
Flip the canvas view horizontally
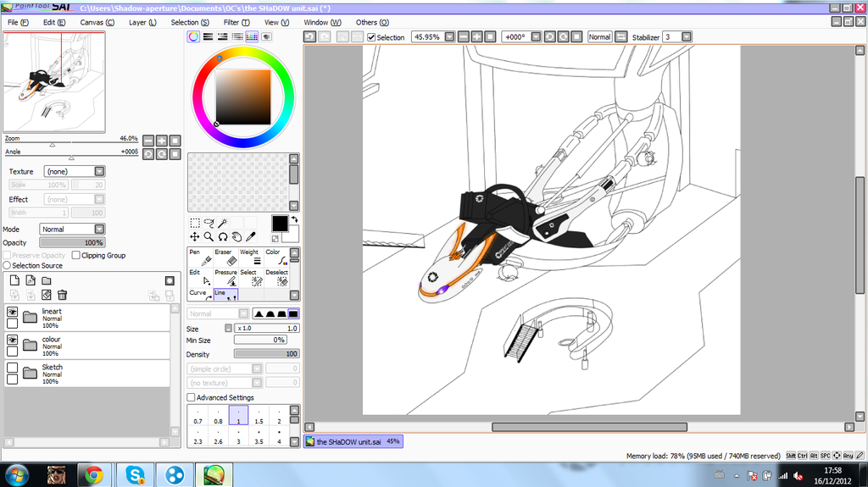[621, 36]
